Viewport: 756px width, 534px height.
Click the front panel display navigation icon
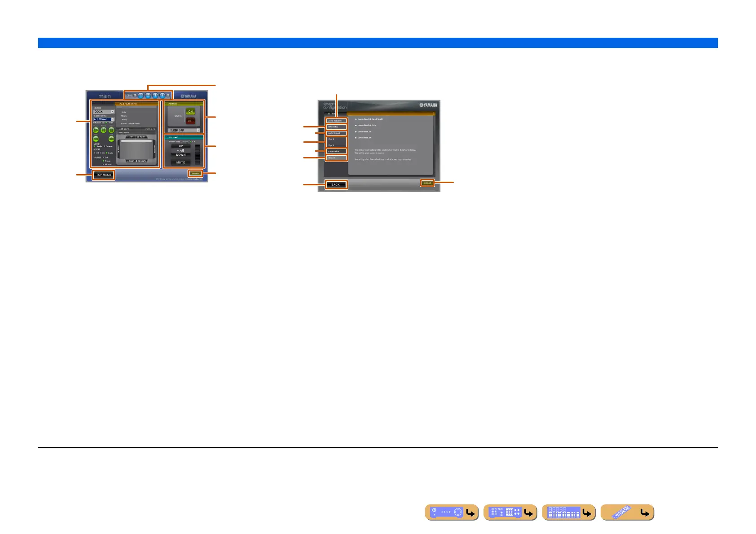(568, 512)
